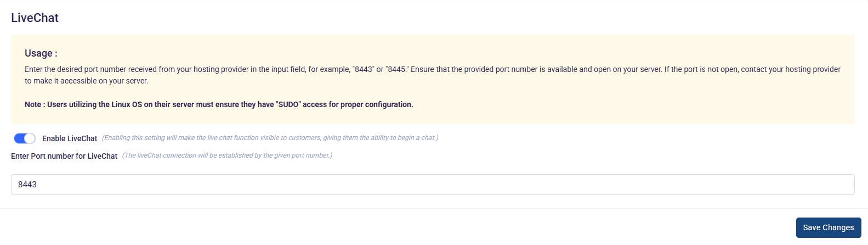This screenshot has width=868, height=245.
Task: Save Changes to LiveChat settings
Action: 828,227
